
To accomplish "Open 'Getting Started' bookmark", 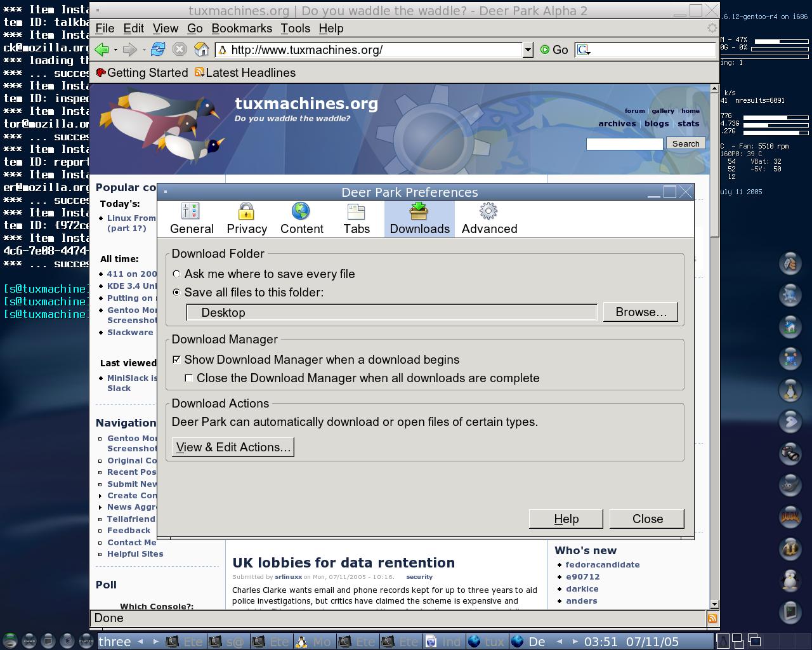I will pos(142,73).
